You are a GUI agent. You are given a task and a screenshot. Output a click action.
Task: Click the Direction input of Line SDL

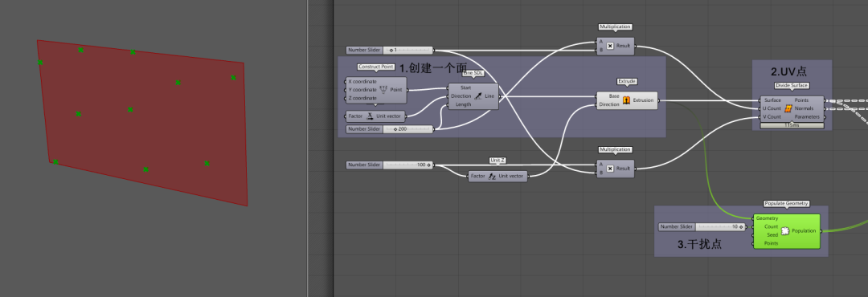461,96
